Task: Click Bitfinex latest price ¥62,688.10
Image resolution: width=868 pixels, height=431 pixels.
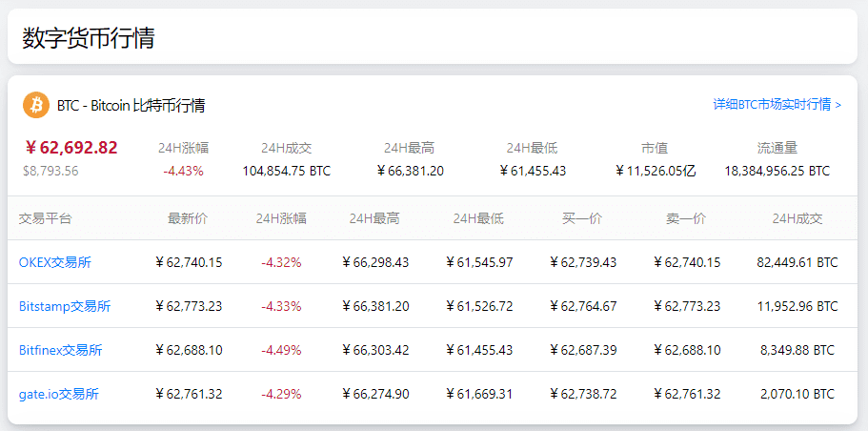Action: [x=189, y=350]
